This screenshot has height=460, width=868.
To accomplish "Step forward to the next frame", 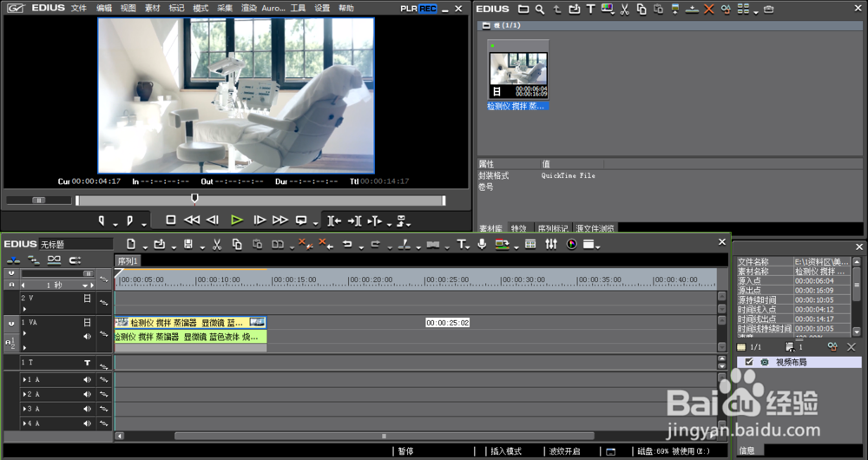I will (260, 220).
